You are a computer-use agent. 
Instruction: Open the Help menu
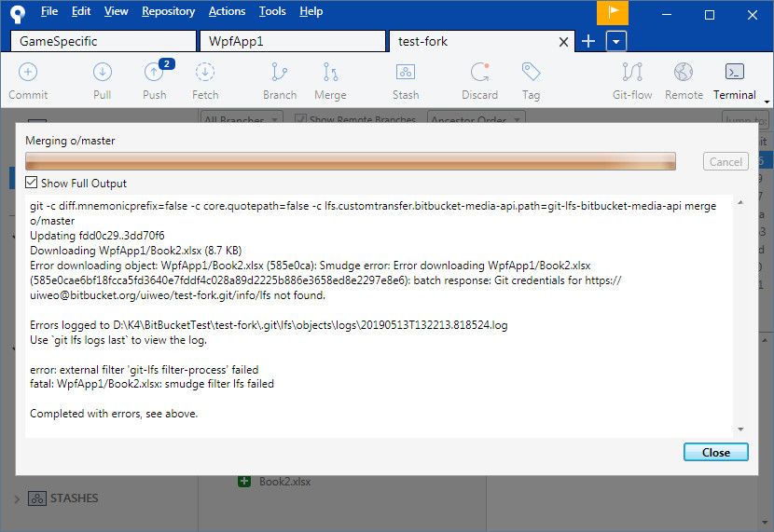(311, 11)
